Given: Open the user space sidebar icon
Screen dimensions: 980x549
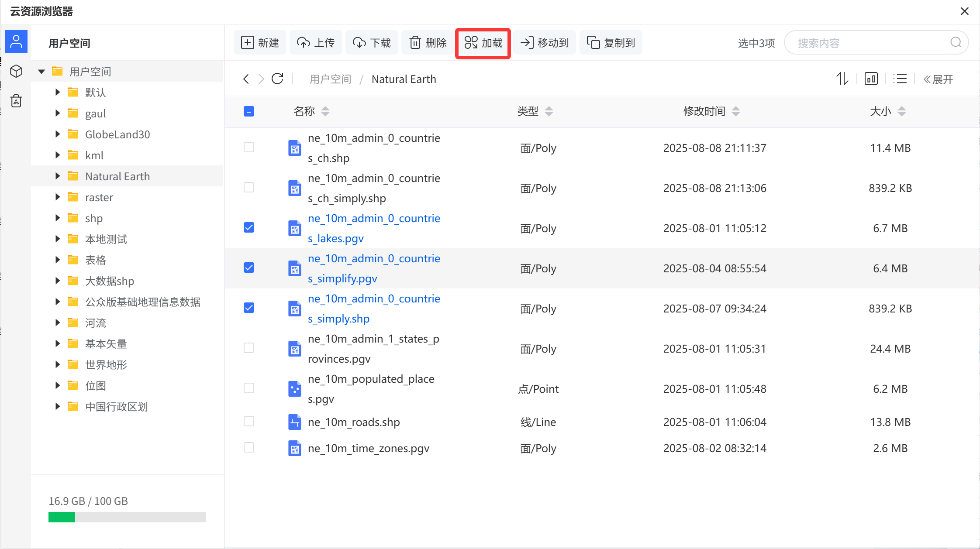Looking at the screenshot, I should coord(16,42).
